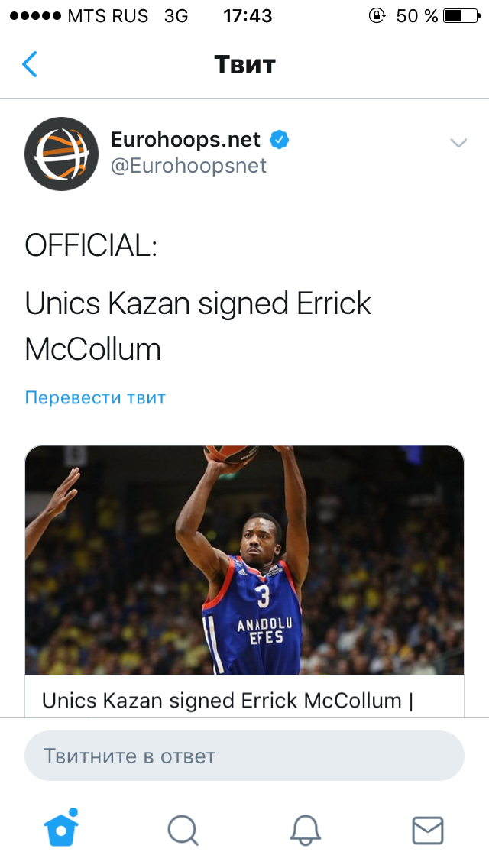
Task: Tap the tweet text 'Unics Kazan signed Errick McCollum'
Action: (198, 326)
